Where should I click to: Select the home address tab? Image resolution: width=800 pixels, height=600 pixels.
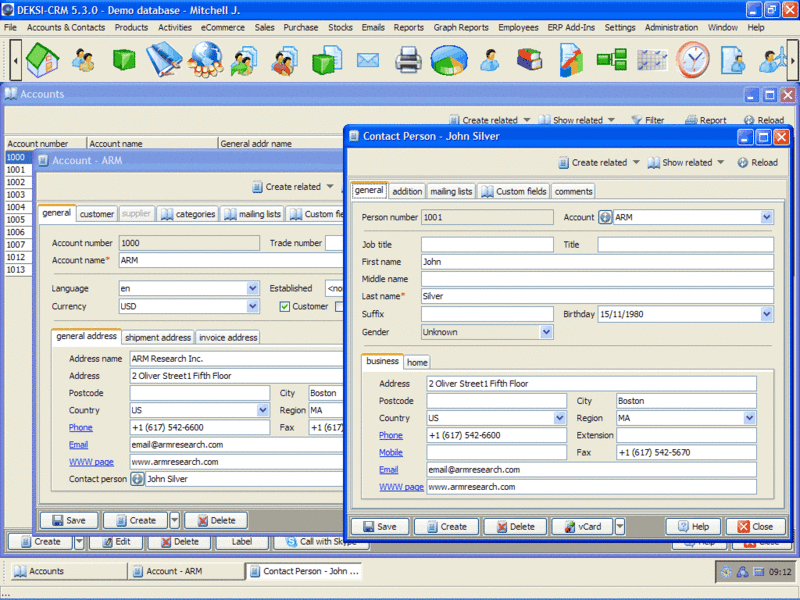[417, 362]
